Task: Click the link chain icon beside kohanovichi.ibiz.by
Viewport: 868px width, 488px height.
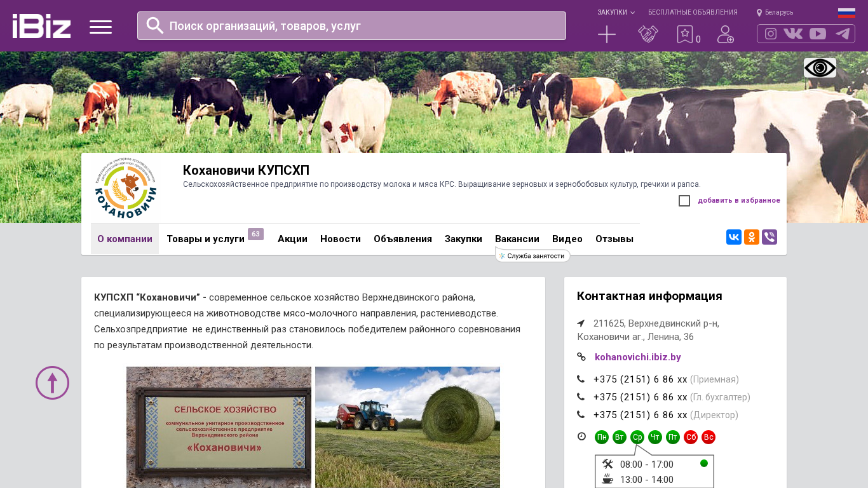Action: [x=581, y=357]
